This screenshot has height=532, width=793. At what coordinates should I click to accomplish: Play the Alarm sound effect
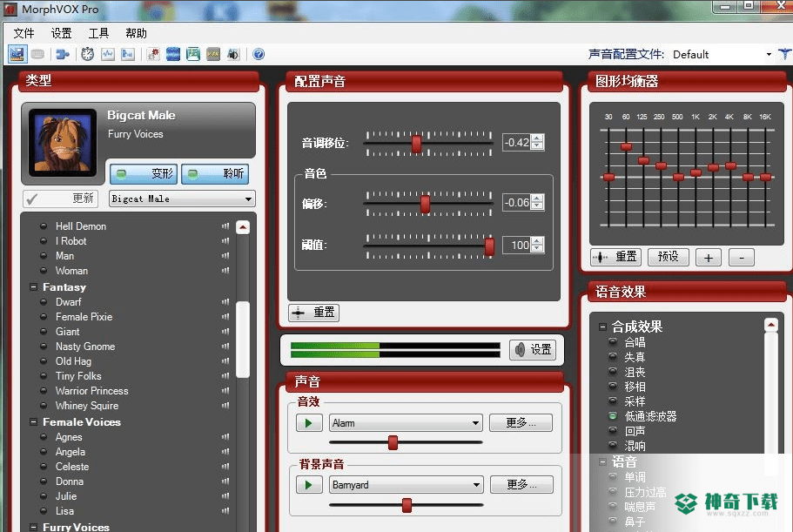[x=309, y=423]
